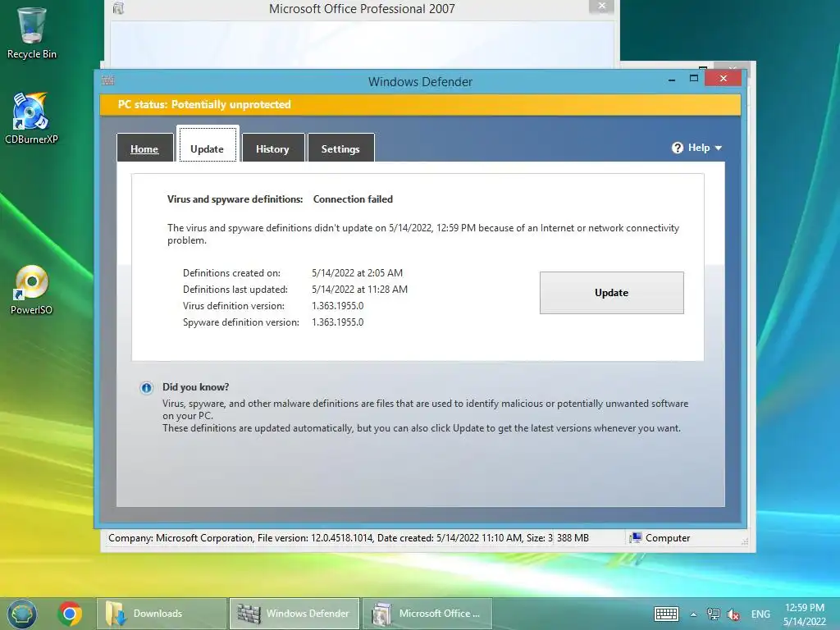
Task: Click the muted volume tray icon
Action: coord(733,614)
